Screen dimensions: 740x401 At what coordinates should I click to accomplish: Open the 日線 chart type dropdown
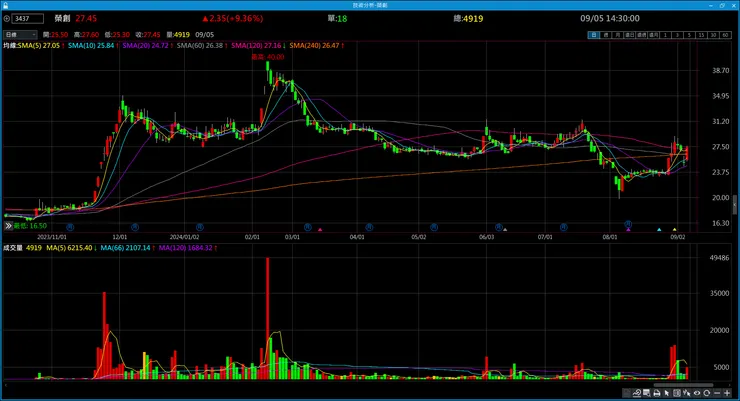[x=20, y=35]
